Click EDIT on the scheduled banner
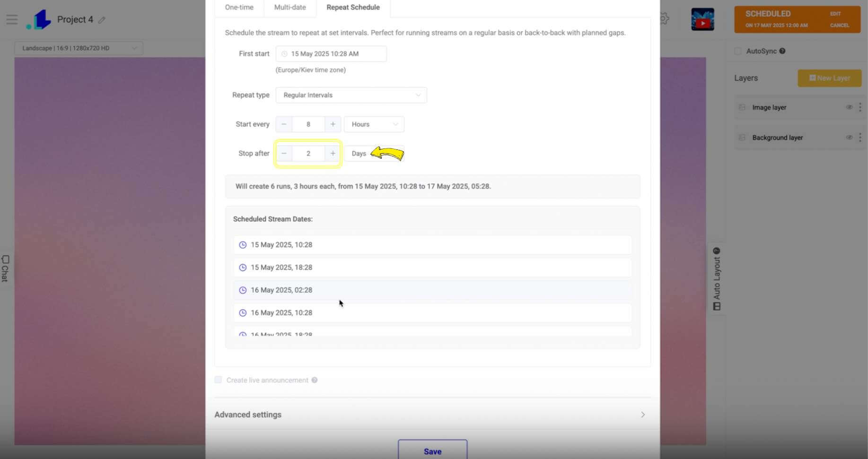Image resolution: width=868 pixels, height=459 pixels. (835, 14)
